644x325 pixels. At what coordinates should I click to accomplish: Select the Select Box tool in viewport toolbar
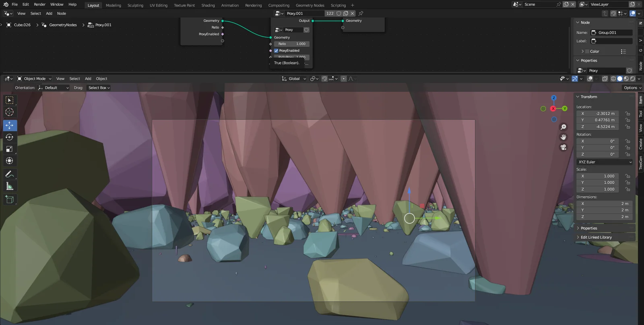(x=9, y=100)
